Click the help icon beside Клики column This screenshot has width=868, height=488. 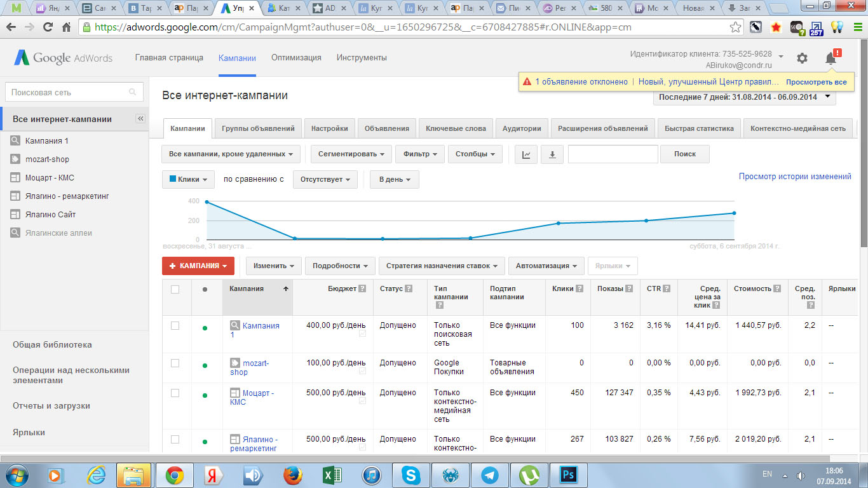pyautogui.click(x=580, y=288)
